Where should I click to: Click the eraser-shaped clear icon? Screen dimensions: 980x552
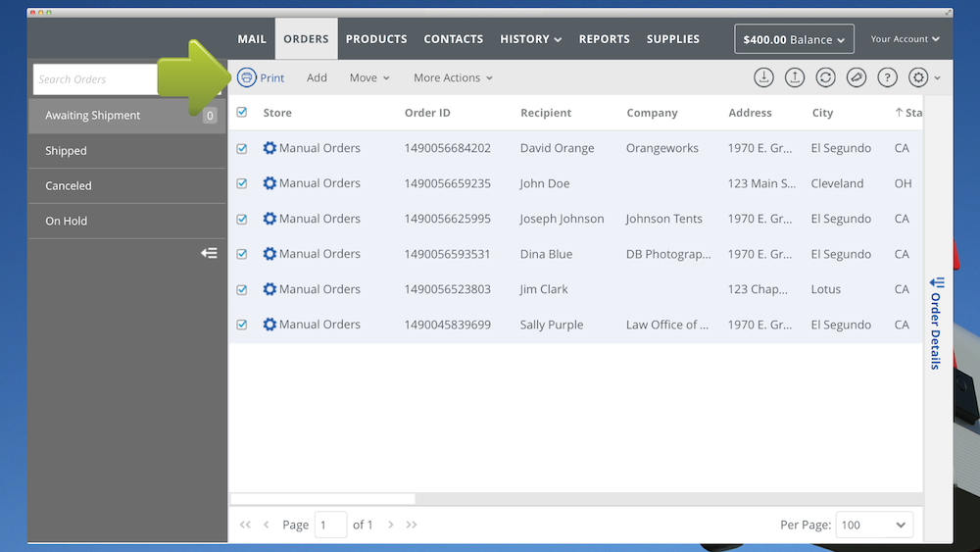pos(857,77)
